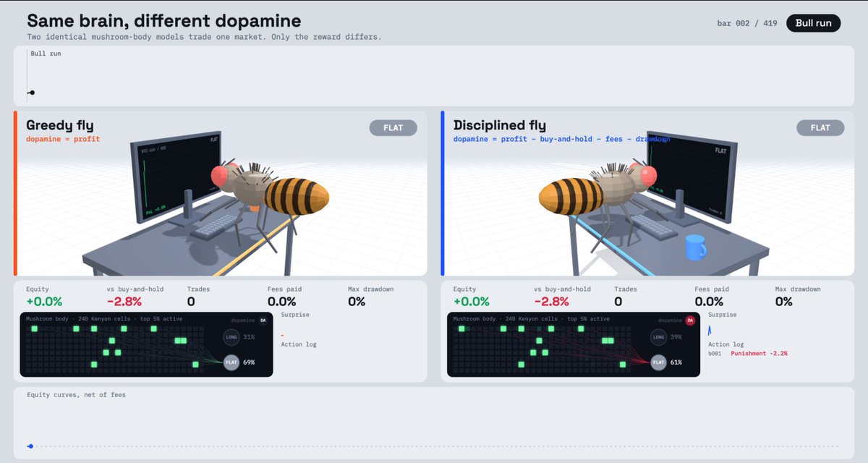Click the blue Surprise sparkline in Disciplined fly panel
The height and width of the screenshot is (463, 868).
coord(710,331)
